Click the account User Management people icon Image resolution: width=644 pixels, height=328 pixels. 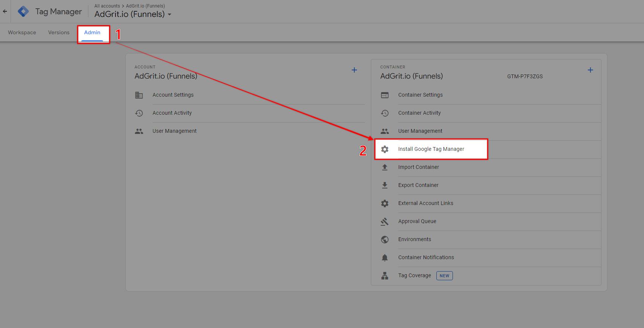tap(139, 131)
